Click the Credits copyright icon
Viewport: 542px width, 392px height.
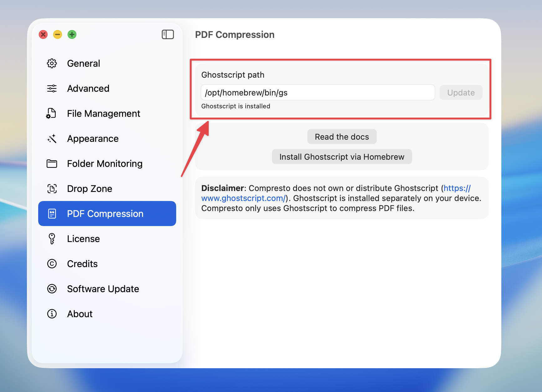click(x=52, y=264)
